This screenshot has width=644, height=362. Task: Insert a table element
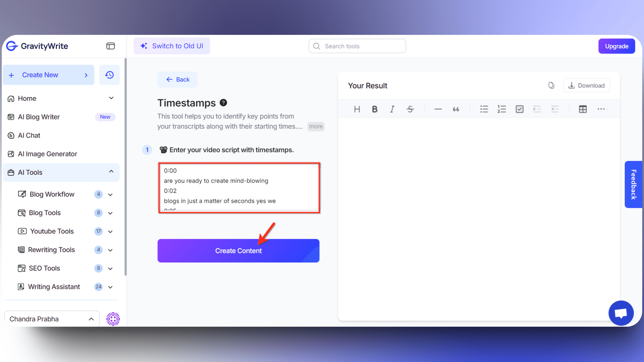tap(583, 109)
